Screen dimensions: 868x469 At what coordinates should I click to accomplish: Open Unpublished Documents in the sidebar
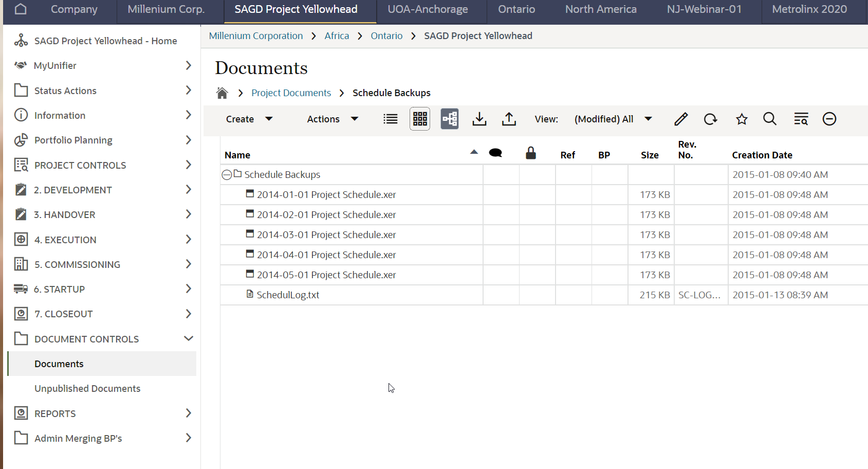pyautogui.click(x=87, y=388)
